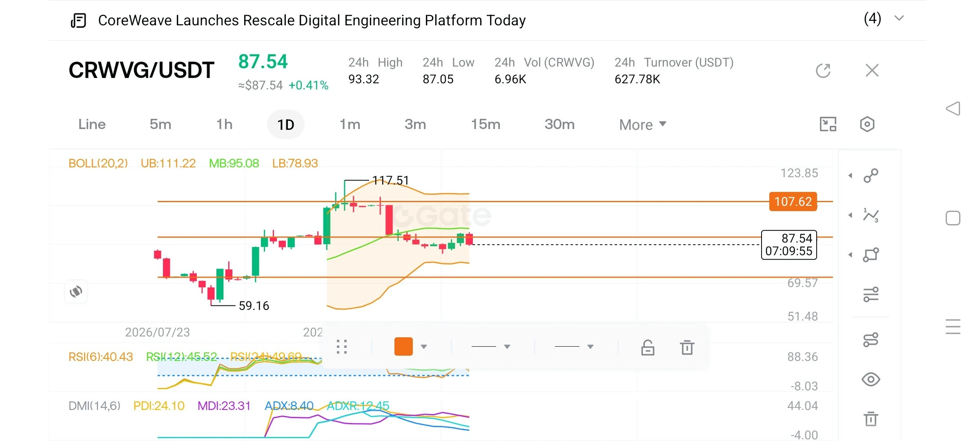Expand the news list chevron beside (4)
The image size is (980, 441).
click(899, 18)
